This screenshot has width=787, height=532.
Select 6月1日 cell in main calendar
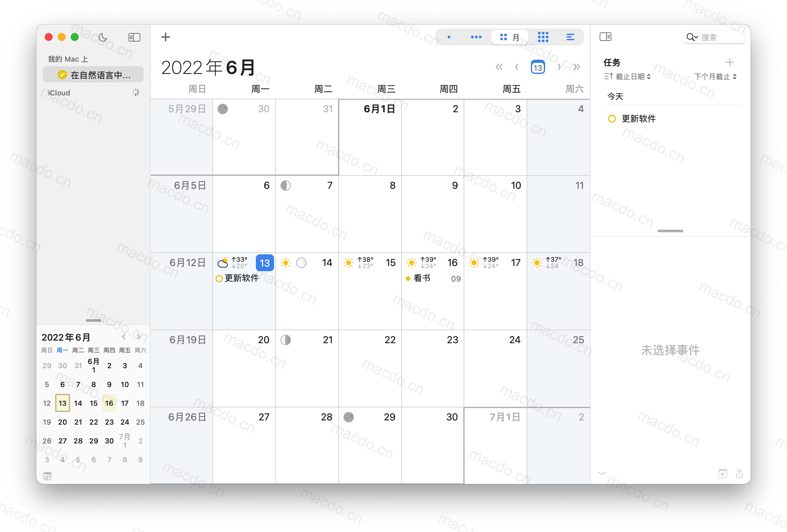(370, 138)
